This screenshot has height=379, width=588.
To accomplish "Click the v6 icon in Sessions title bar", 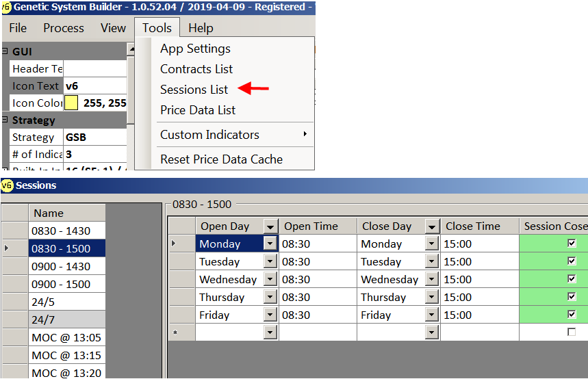I will coord(7,185).
